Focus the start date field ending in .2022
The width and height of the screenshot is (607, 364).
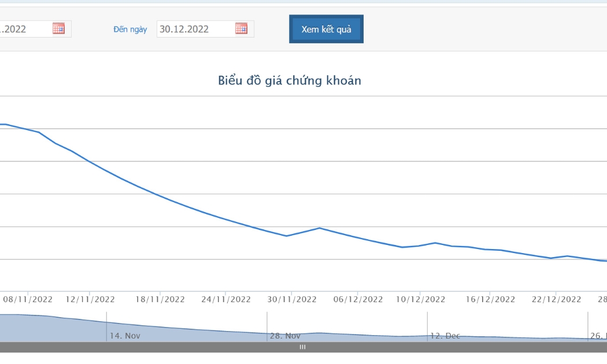point(35,29)
